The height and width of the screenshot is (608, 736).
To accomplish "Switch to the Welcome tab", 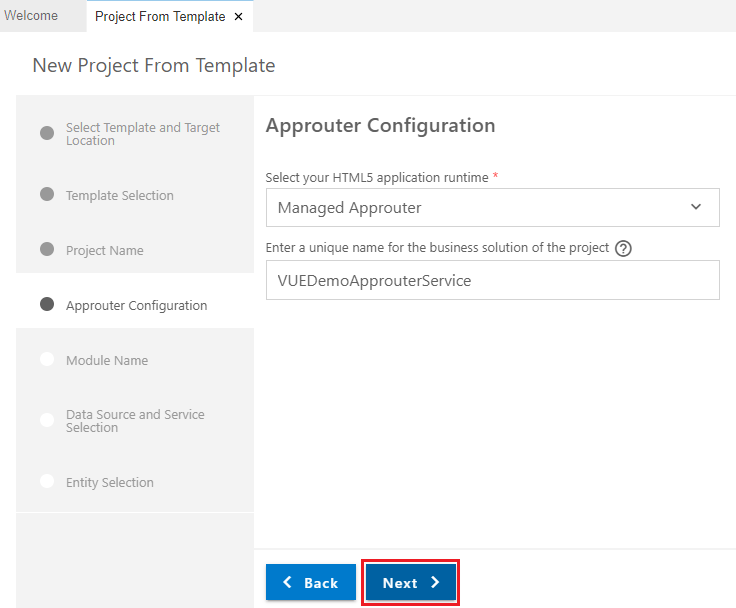I will pyautogui.click(x=31, y=16).
